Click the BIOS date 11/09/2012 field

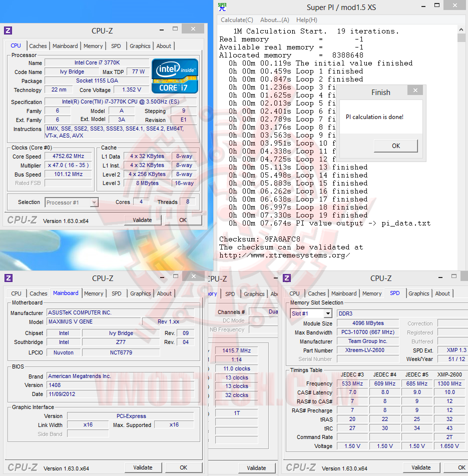(121, 394)
